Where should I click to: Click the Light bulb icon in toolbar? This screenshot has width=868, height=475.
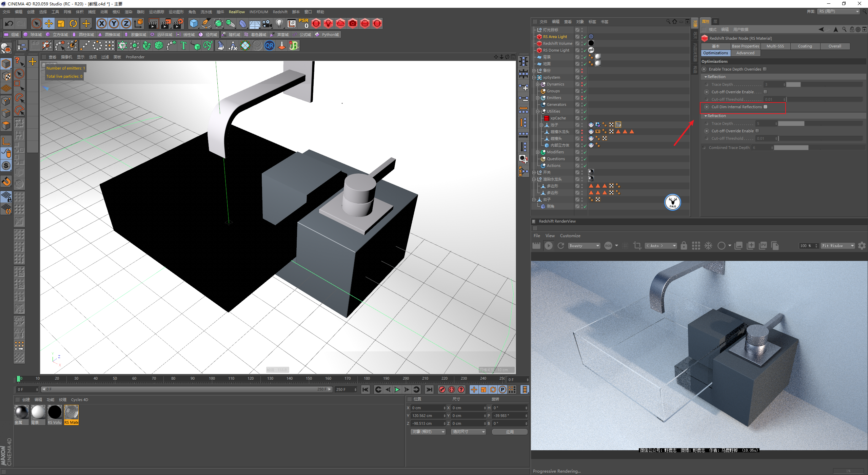279,23
